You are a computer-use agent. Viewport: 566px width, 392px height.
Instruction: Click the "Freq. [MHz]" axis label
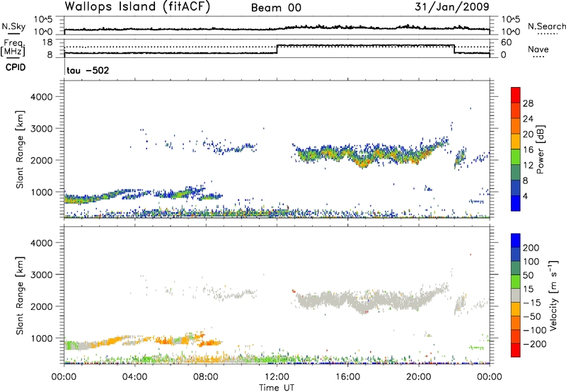(13, 47)
